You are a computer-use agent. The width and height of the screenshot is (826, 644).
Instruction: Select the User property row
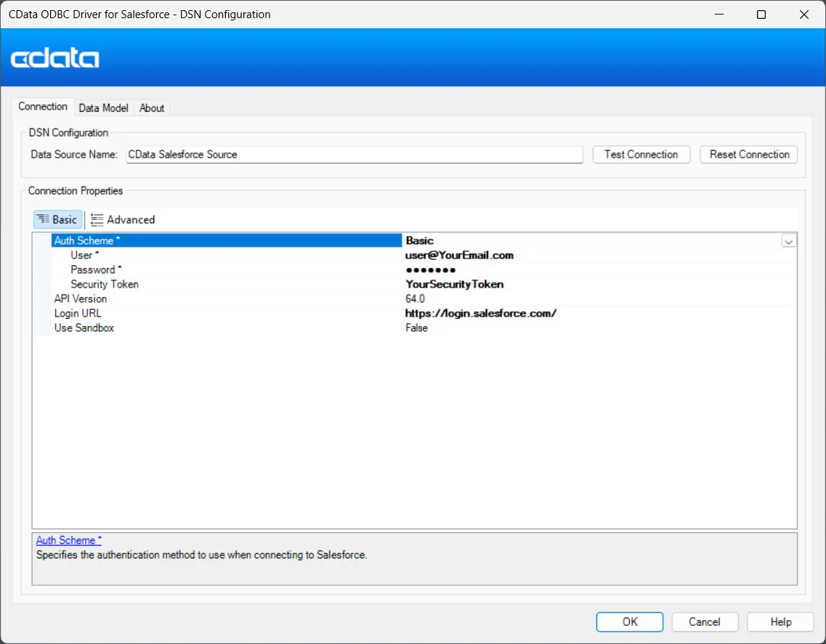(81, 256)
